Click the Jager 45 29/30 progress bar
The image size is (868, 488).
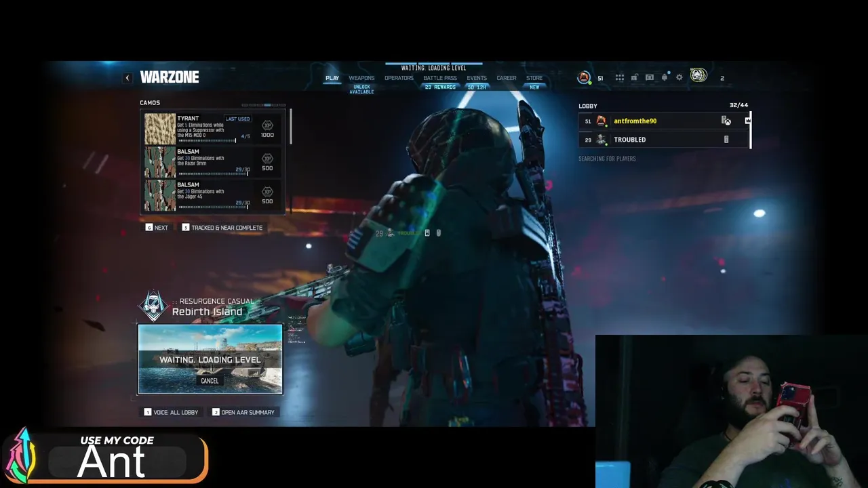click(x=212, y=207)
